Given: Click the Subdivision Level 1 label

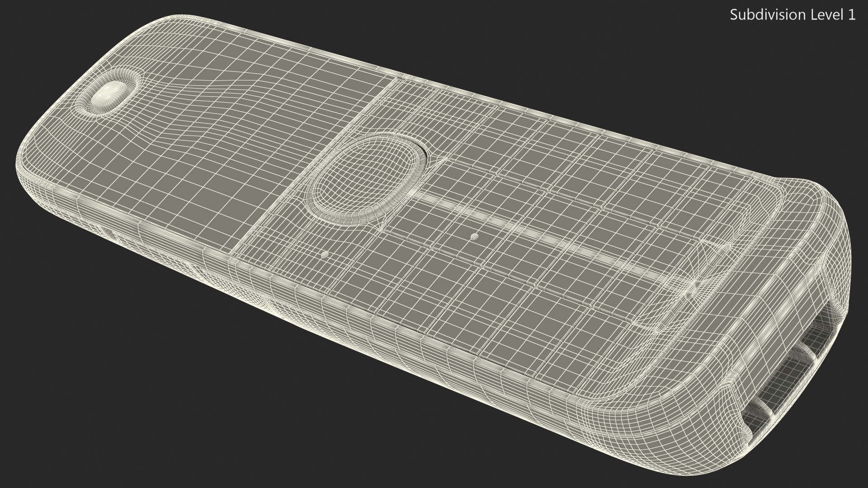Looking at the screenshot, I should tap(792, 15).
